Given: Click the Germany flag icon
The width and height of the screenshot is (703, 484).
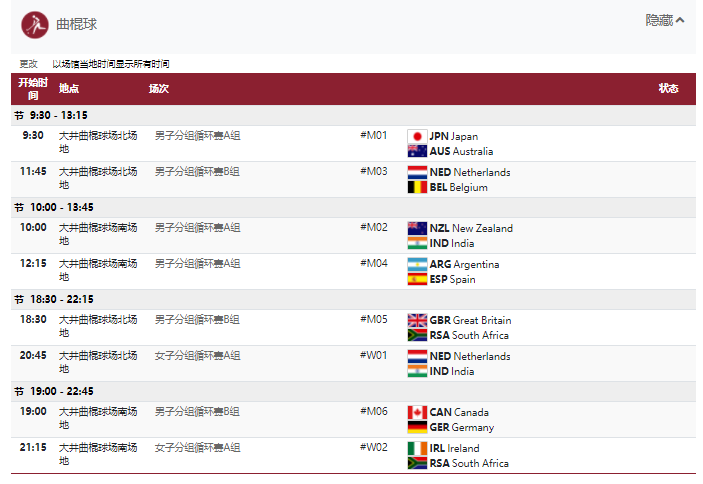Looking at the screenshot, I should click(x=417, y=427).
